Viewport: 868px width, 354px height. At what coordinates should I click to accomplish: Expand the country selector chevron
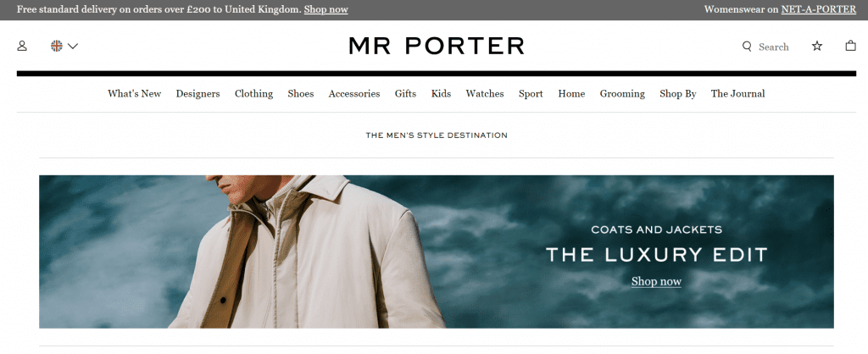[x=73, y=46]
